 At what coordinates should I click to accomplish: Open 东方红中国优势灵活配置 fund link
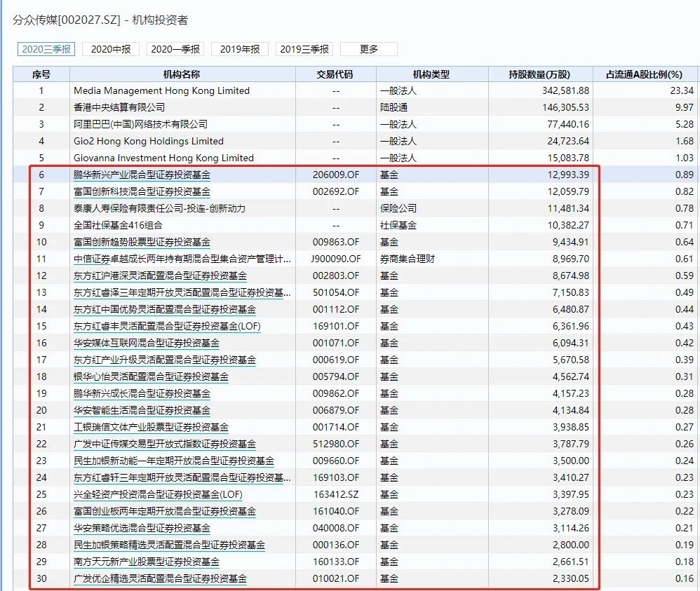[x=165, y=309]
